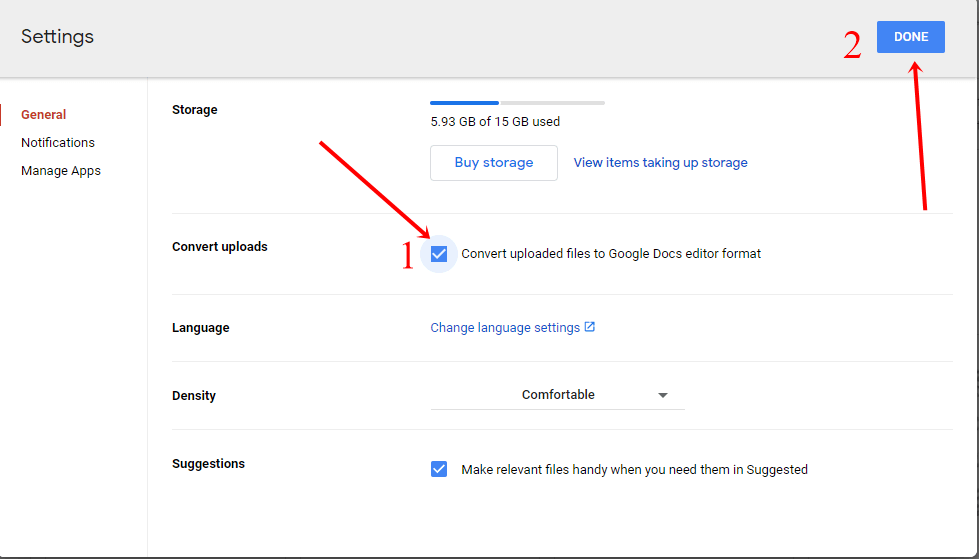Open View items taking up storage link

pyautogui.click(x=661, y=162)
